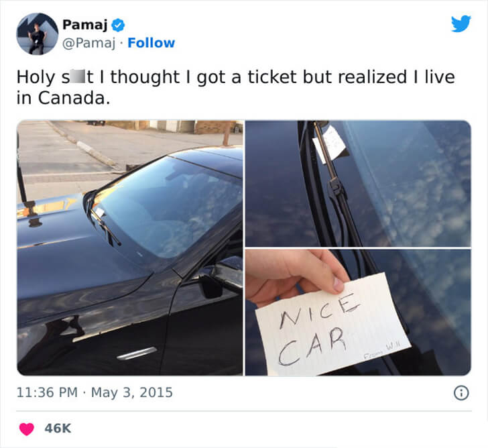Click the folded note under the wiper
The height and width of the screenshot is (448, 488).
tap(329, 144)
